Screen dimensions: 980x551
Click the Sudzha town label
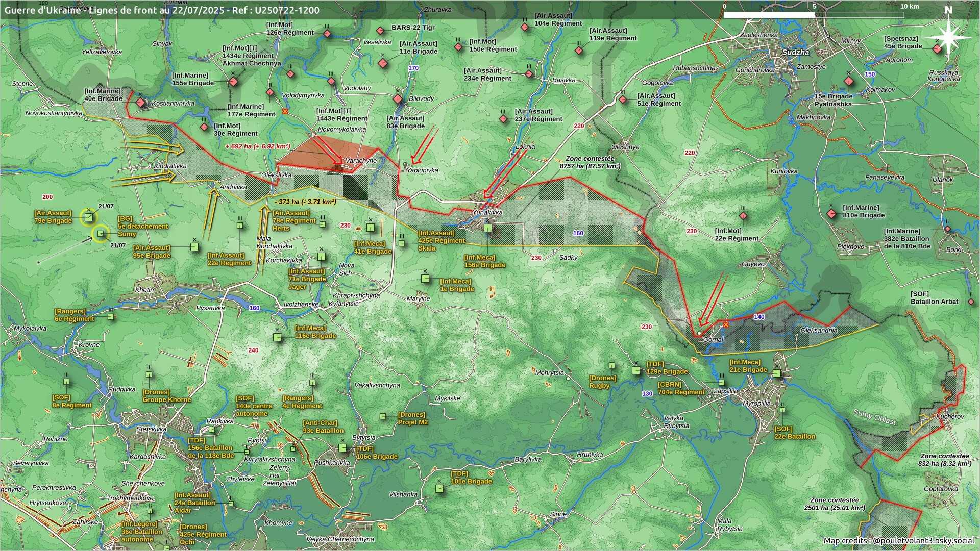(x=795, y=52)
